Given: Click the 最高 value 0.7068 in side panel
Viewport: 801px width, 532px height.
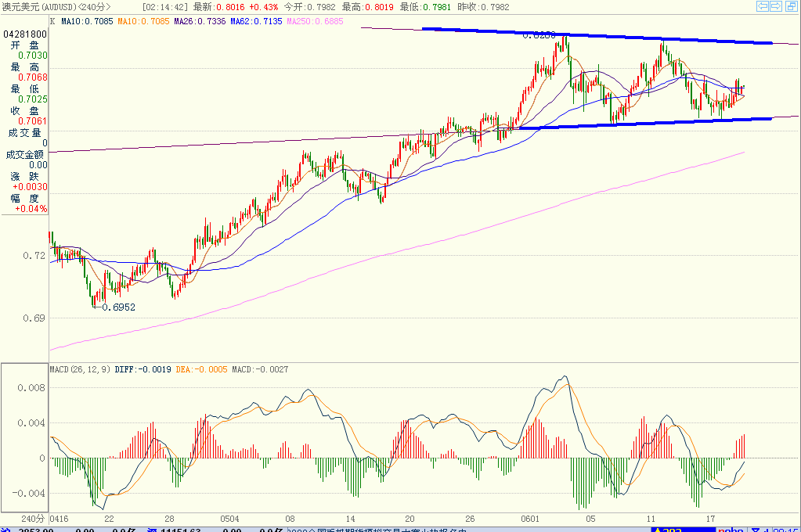Looking at the screenshot, I should (x=33, y=77).
